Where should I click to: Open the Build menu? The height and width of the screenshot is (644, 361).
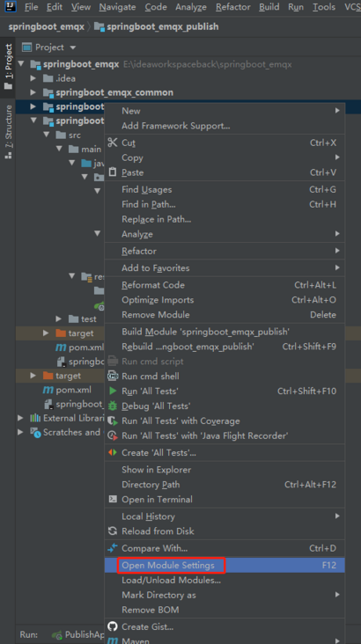click(x=269, y=6)
